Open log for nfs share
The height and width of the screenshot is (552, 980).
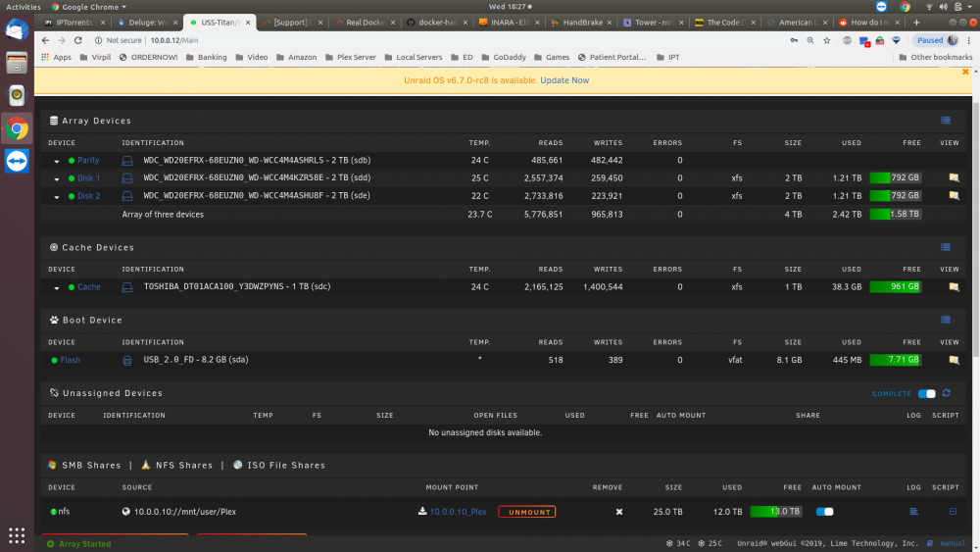point(913,512)
